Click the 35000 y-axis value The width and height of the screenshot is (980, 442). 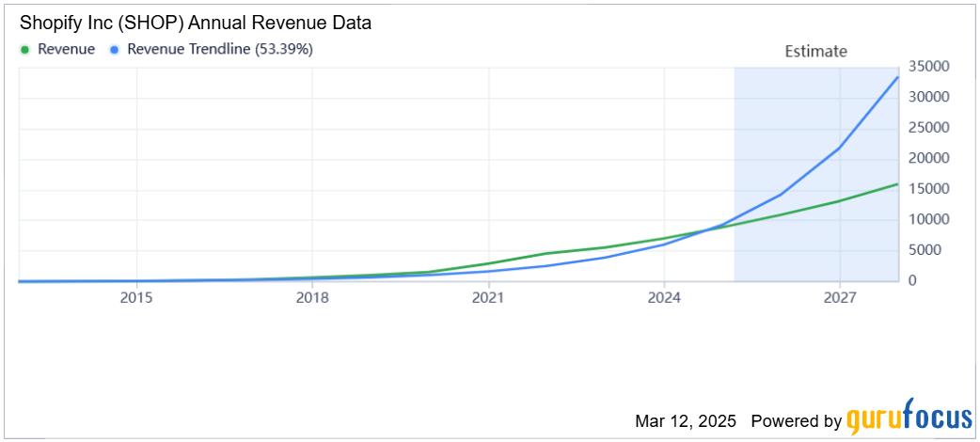coord(927,67)
